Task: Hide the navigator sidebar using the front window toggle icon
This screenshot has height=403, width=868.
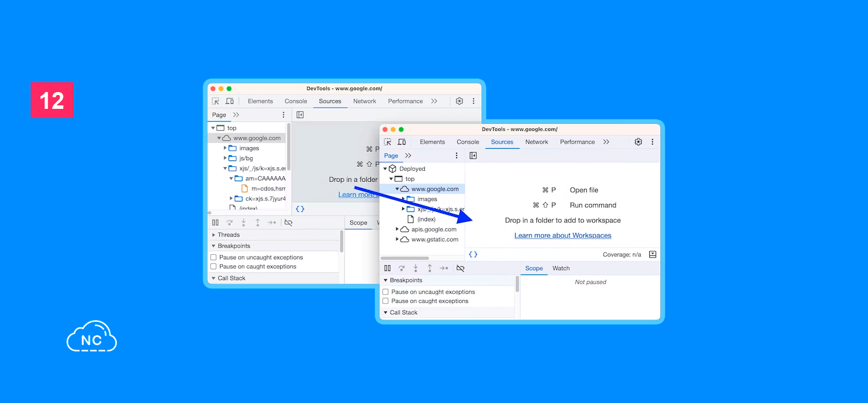Action: tap(473, 156)
